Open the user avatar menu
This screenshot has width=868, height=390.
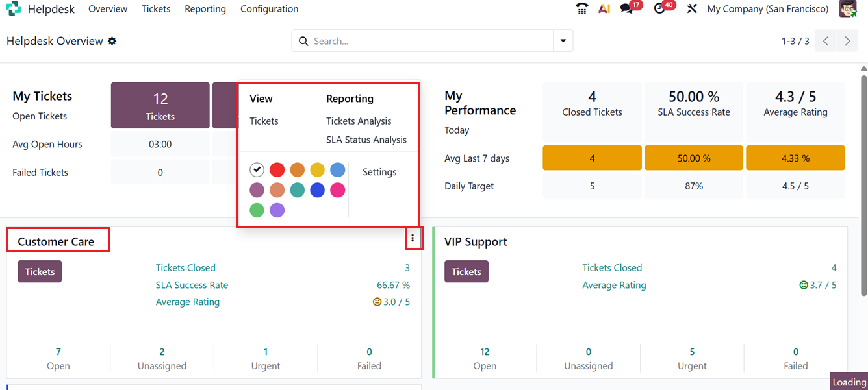click(x=848, y=9)
